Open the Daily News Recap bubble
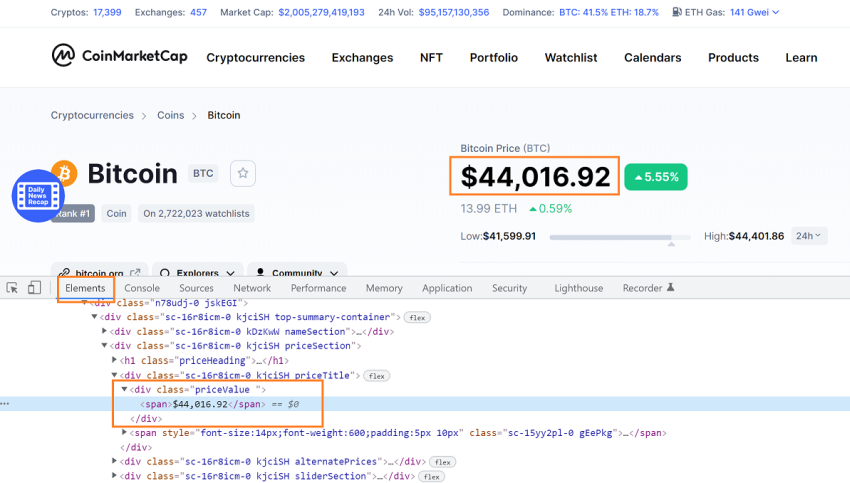 (x=38, y=196)
